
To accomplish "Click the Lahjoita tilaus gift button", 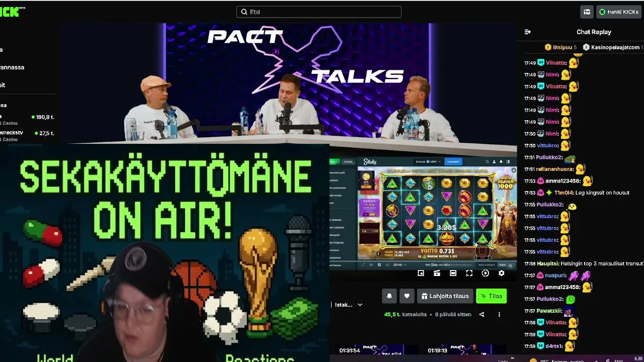I will pyautogui.click(x=445, y=296).
